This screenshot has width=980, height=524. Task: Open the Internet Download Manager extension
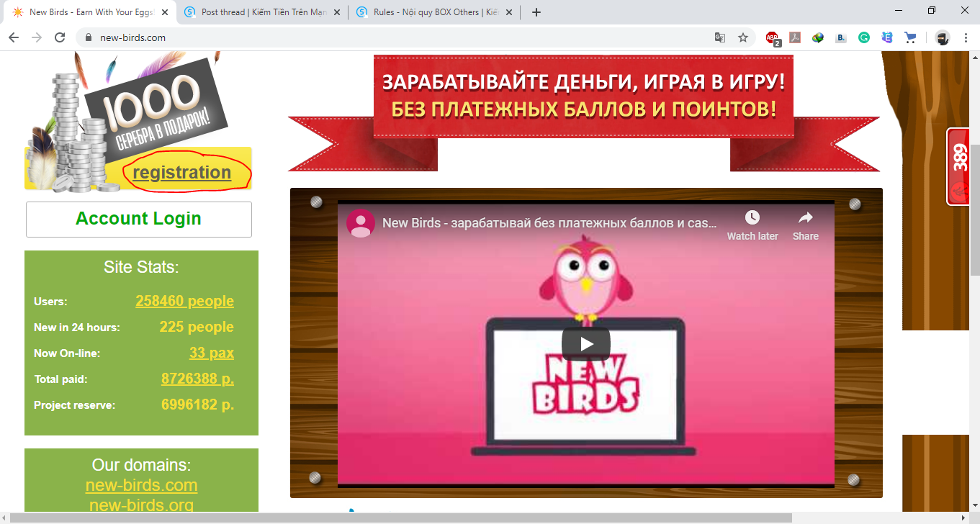[818, 37]
